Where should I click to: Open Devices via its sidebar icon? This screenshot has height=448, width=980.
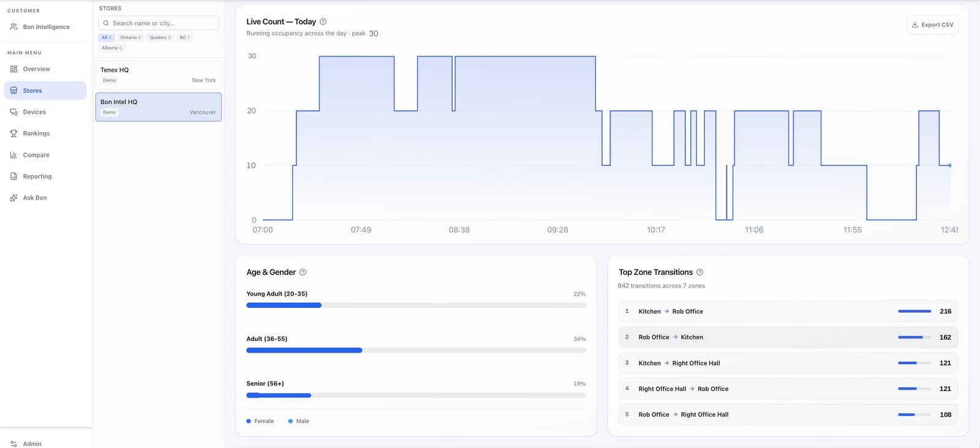(x=13, y=112)
